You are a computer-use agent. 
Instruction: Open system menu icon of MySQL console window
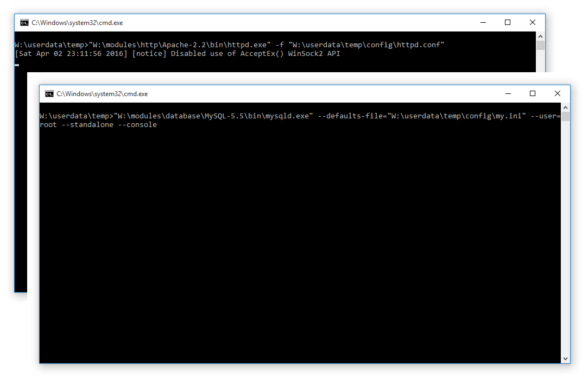pyautogui.click(x=49, y=93)
